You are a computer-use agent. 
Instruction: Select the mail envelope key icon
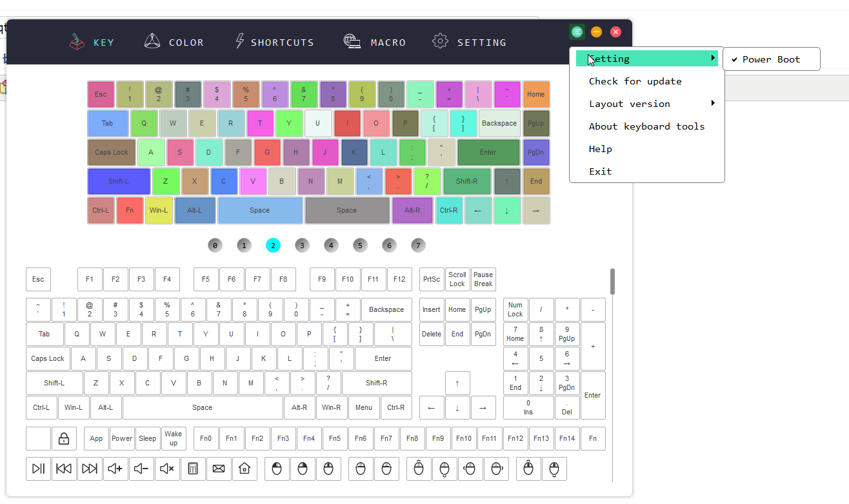[x=219, y=469]
